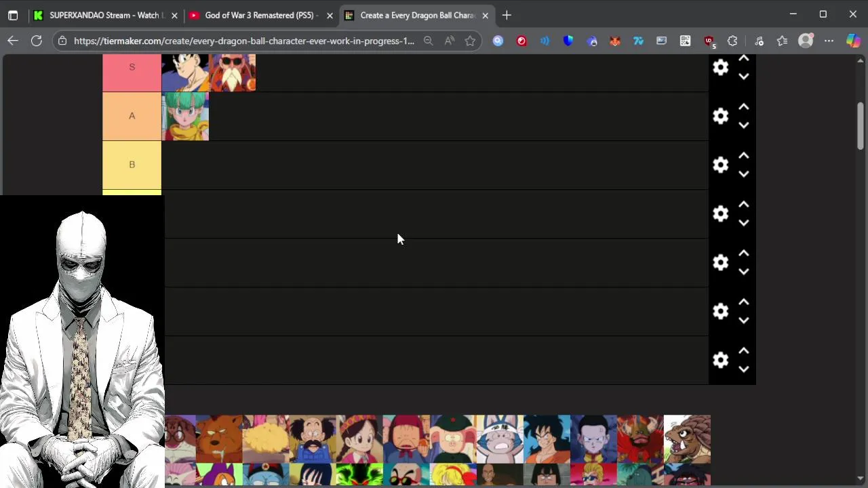
Task: Open the MetaMask fox extension
Action: point(615,41)
